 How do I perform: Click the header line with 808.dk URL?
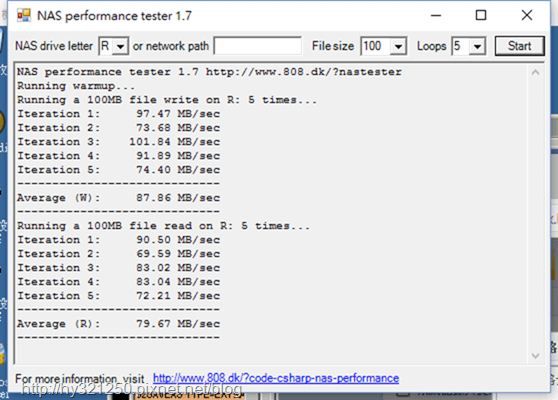pos(209,72)
